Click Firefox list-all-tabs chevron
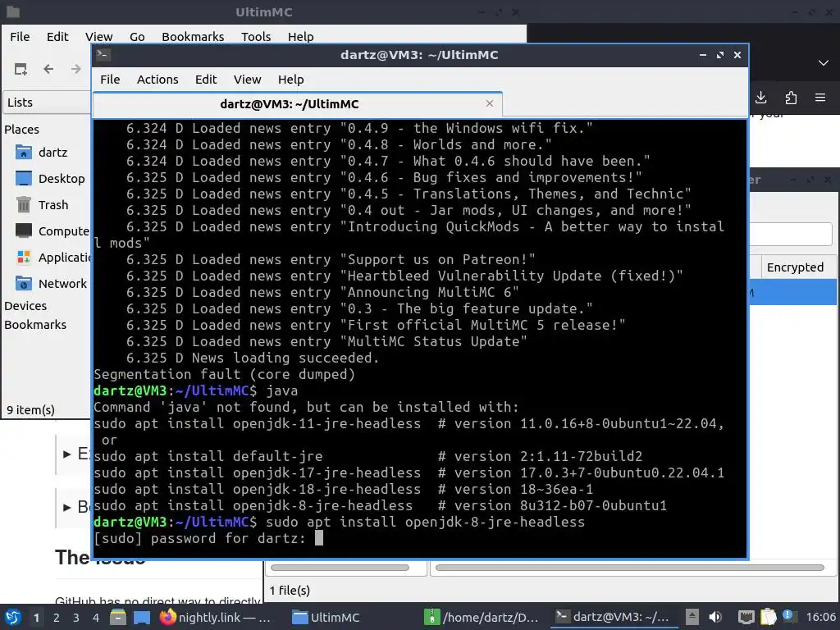The width and height of the screenshot is (840, 630). [x=824, y=62]
